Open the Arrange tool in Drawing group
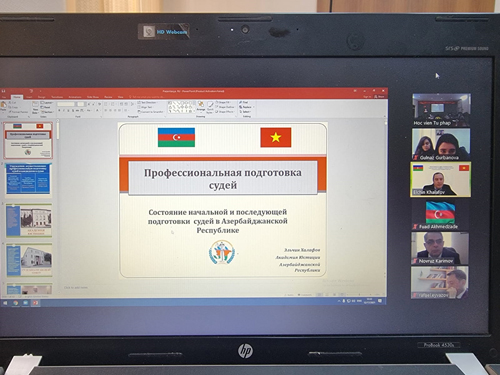The image size is (500, 375). point(201,106)
